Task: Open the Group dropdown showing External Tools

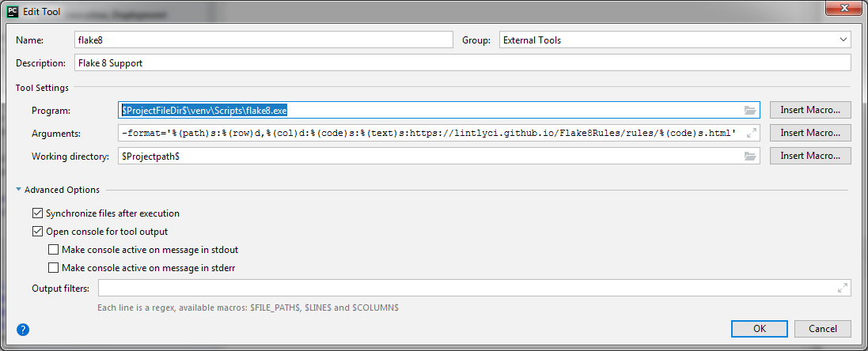Action: (675, 40)
